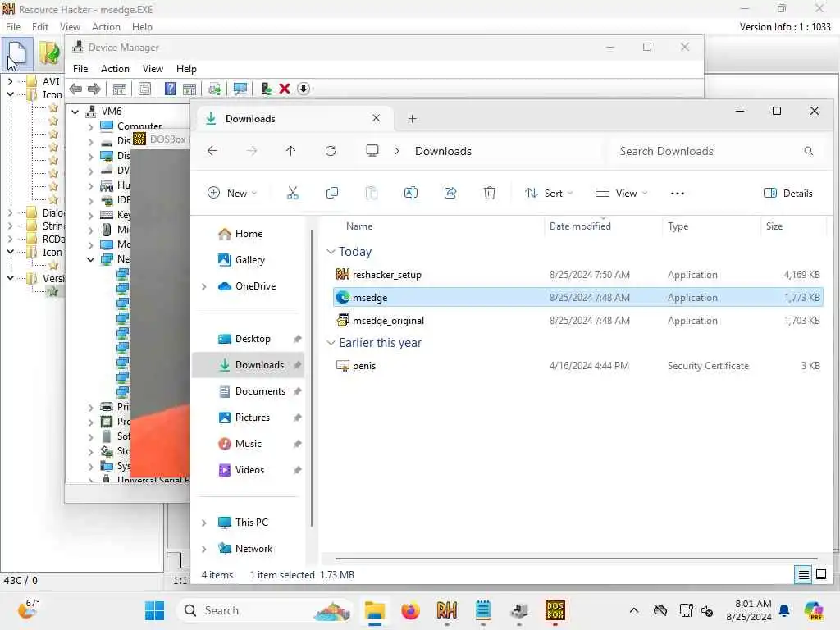Click the Delete trash icon in File Explorer
This screenshot has width=840, height=630.
(x=490, y=193)
